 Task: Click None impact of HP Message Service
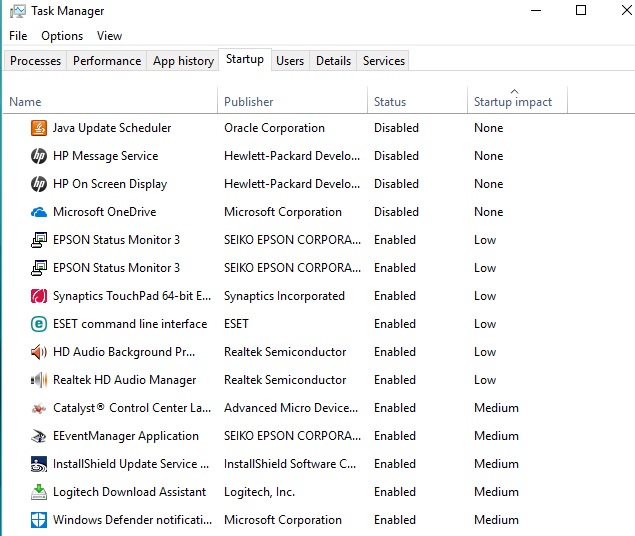coord(488,156)
